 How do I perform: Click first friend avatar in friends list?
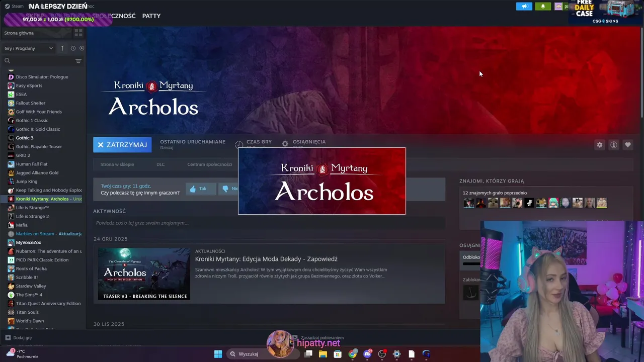tap(469, 203)
